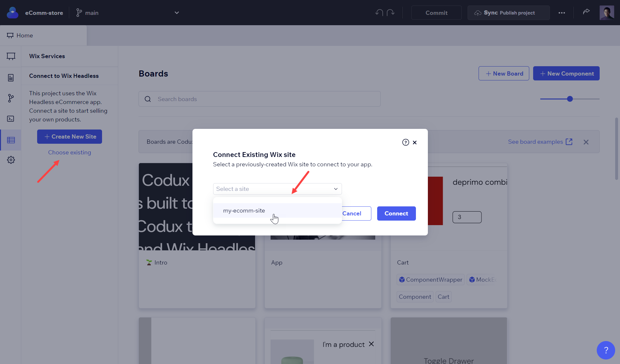Open the Toggle Drawer board thumbnail

coord(449,341)
